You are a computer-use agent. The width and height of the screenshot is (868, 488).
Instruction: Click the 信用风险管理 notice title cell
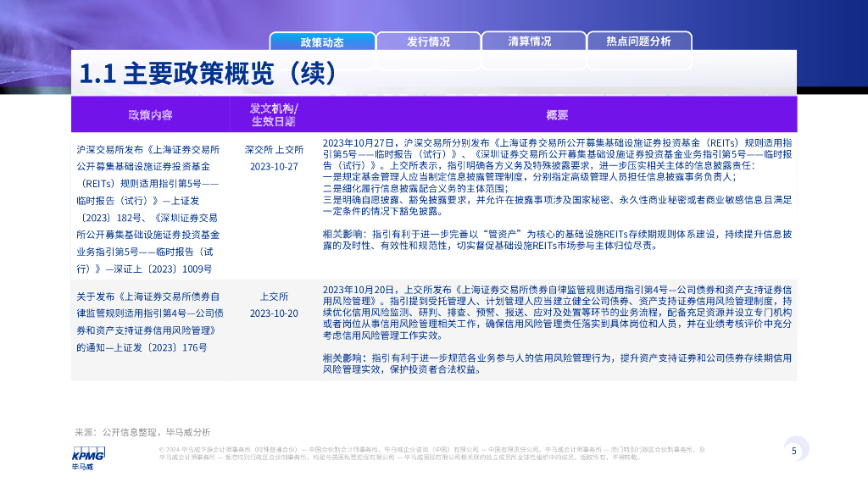(x=148, y=322)
